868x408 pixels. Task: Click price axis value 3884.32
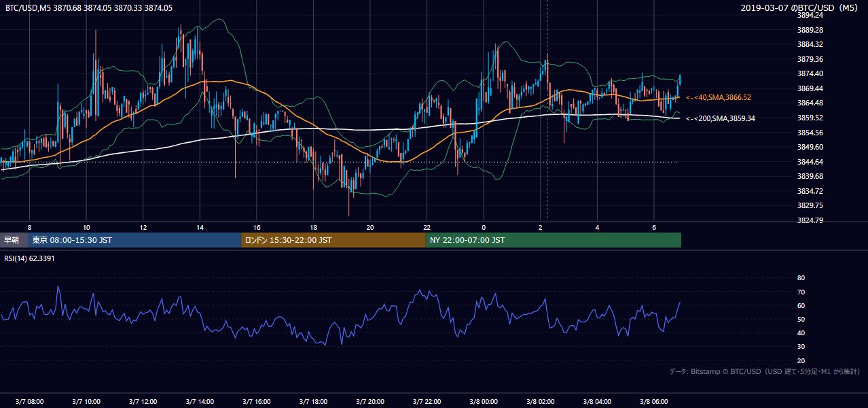pos(810,45)
